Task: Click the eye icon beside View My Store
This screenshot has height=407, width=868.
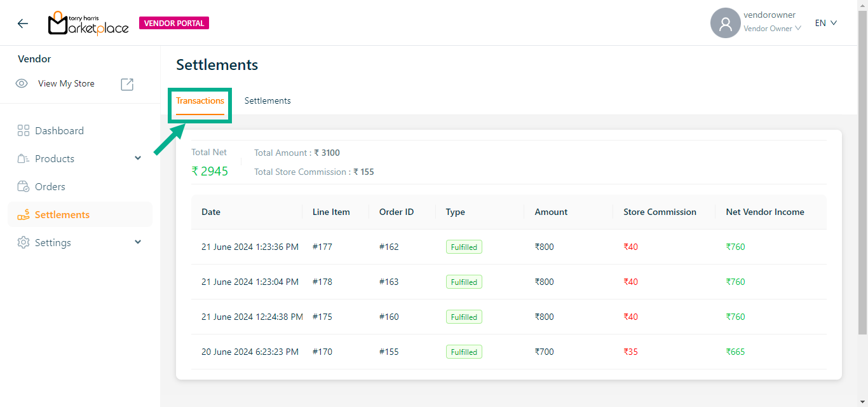Action: point(22,84)
